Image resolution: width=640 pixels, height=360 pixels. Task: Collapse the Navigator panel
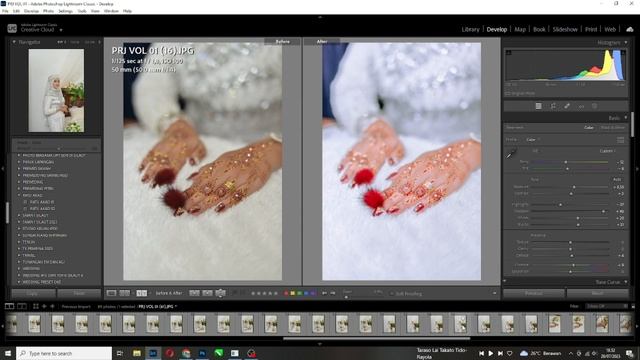point(14,42)
